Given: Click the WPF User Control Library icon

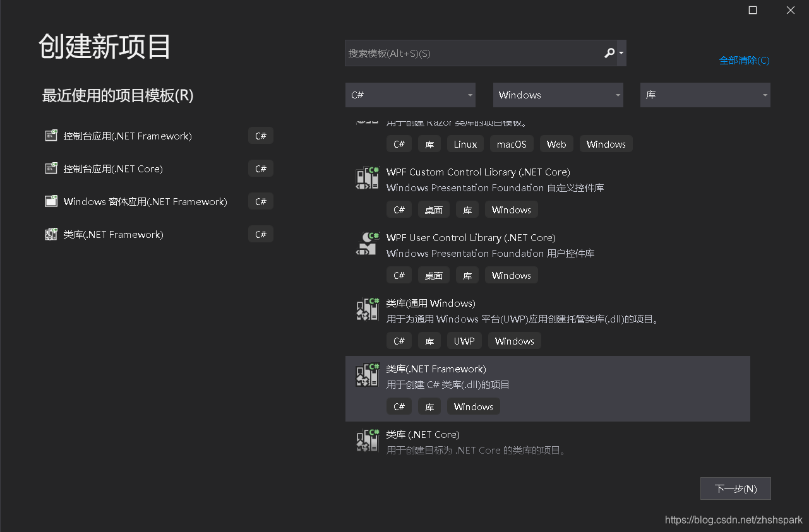Looking at the screenshot, I should coord(367,244).
